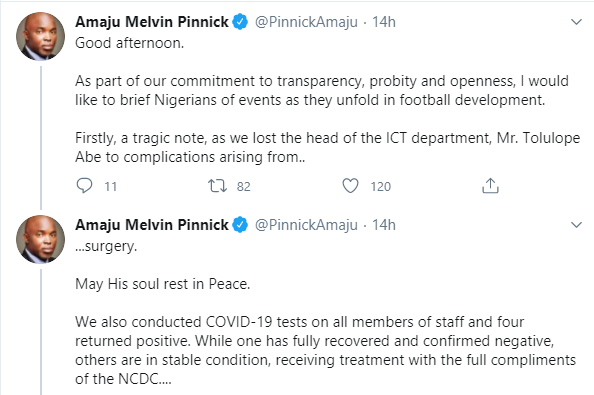The width and height of the screenshot is (594, 395).
Task: Open the first tweet's 14h timestamp
Action: click(384, 22)
